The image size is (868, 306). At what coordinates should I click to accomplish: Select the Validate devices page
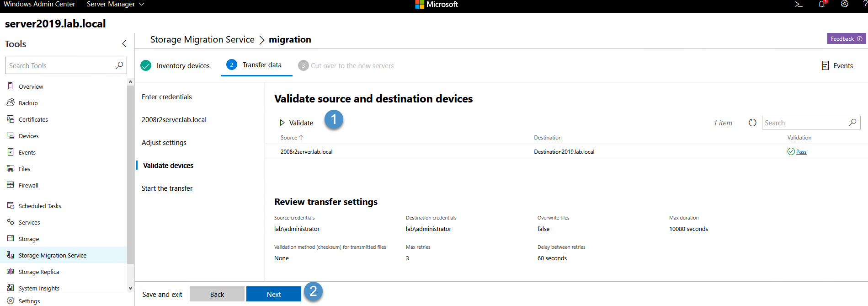coord(168,165)
